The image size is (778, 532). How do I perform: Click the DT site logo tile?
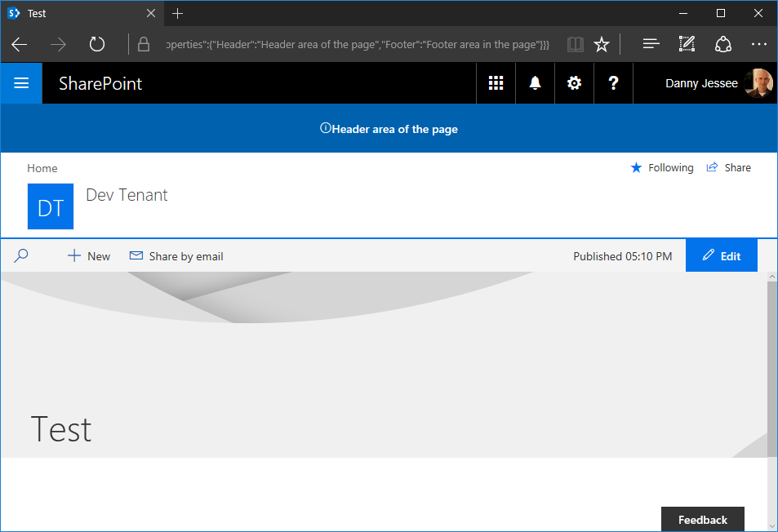click(x=51, y=206)
